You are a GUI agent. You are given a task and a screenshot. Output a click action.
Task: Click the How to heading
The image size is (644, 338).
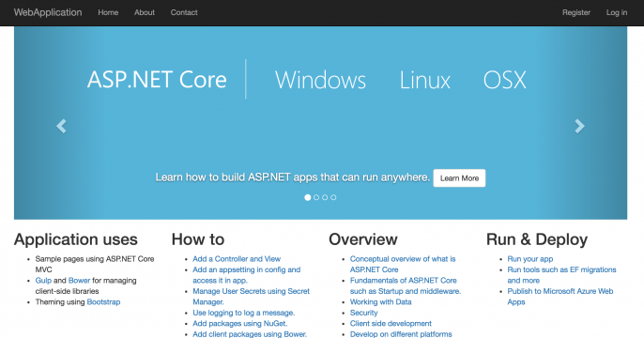point(198,239)
